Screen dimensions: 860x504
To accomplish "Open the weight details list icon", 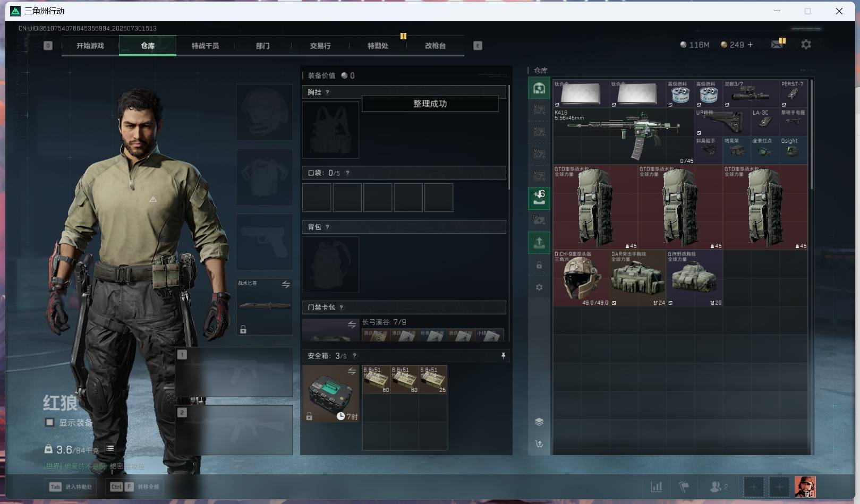I will point(110,449).
